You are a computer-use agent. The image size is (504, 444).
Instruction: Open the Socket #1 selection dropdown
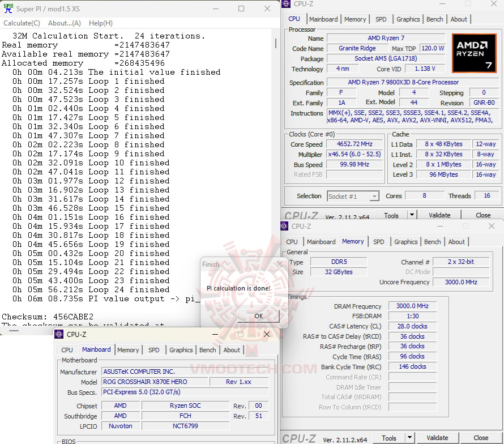click(353, 196)
